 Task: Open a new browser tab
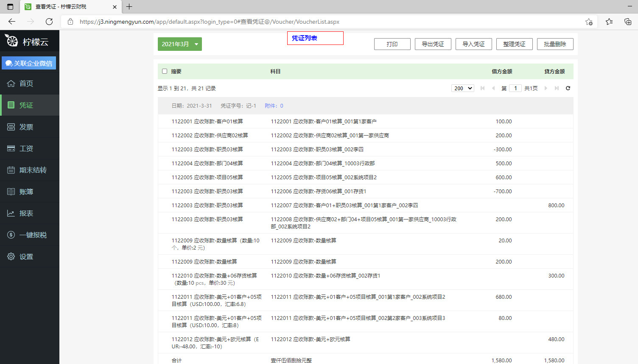pyautogui.click(x=129, y=7)
